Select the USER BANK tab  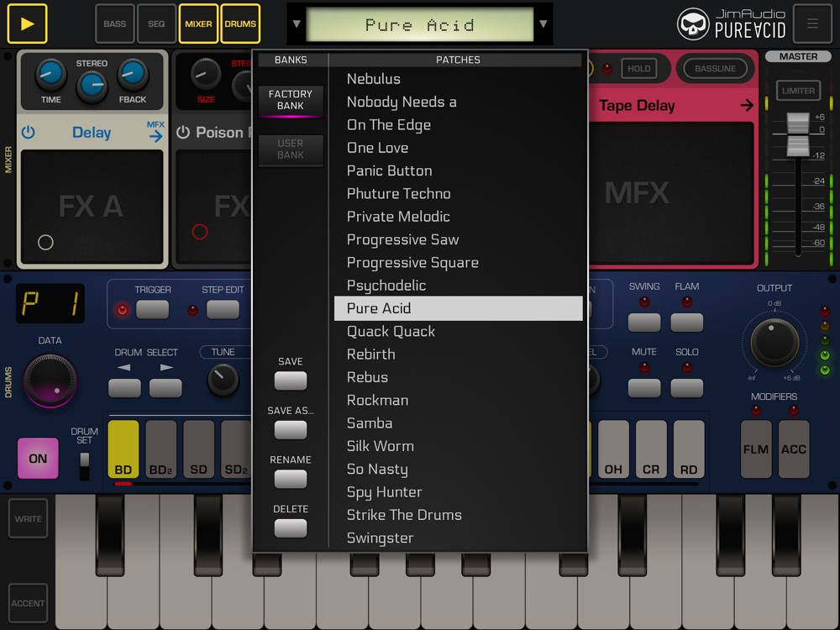coord(291,150)
